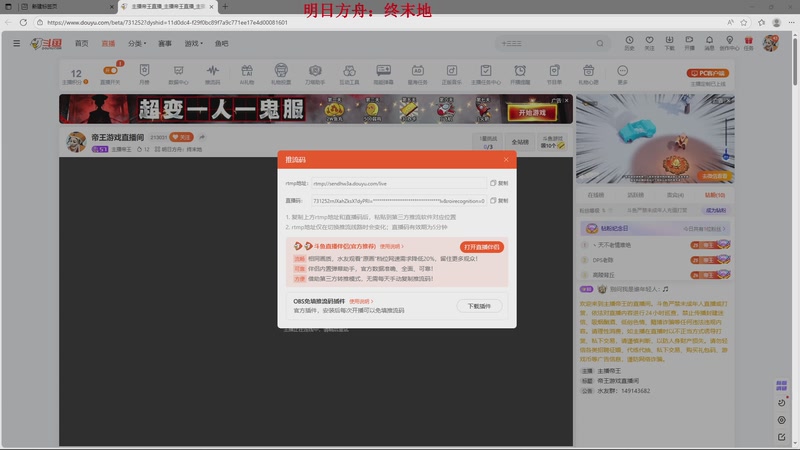Bookmark page with star icon
This screenshot has height=450, width=800.
click(744, 22)
